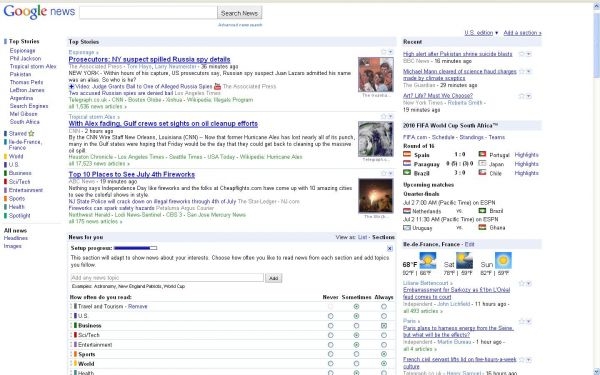The height and width of the screenshot is (375, 600).
Task: Star the Alex fading Gulf crews story
Action: [x=384, y=116]
